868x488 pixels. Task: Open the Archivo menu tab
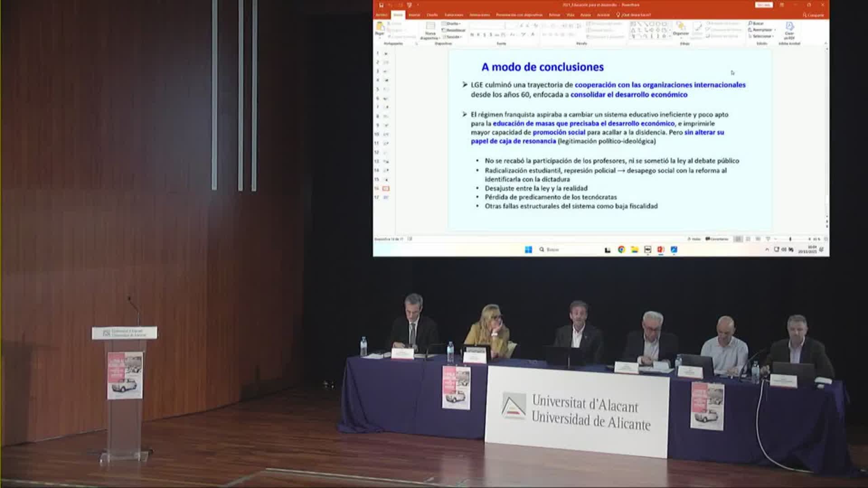click(382, 15)
